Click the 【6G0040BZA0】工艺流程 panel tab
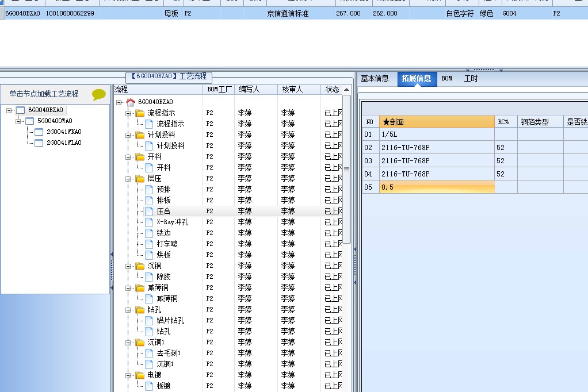The height and width of the screenshot is (392, 588). [169, 76]
